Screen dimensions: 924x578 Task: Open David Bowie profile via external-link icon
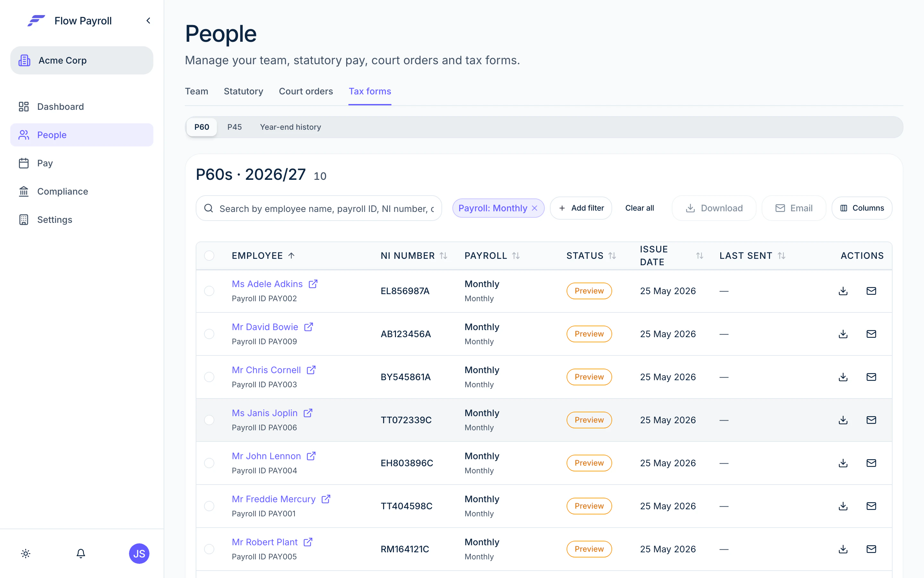309,327
